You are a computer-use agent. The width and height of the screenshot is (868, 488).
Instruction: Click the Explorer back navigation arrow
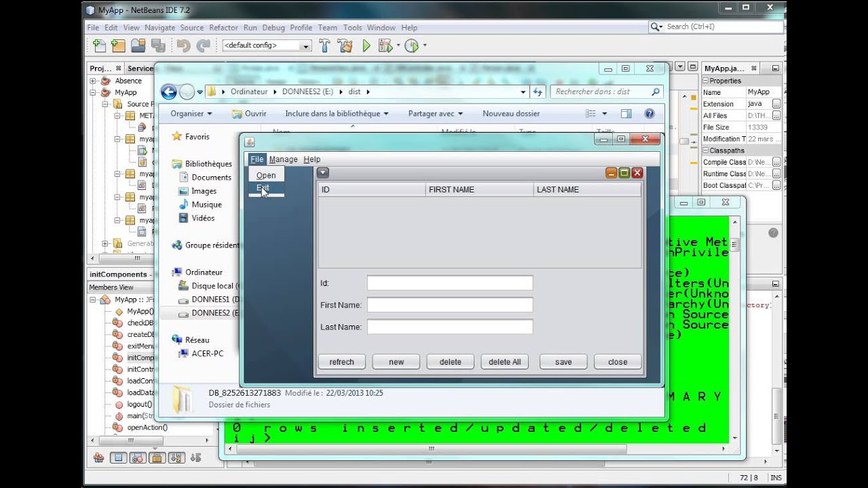point(169,91)
